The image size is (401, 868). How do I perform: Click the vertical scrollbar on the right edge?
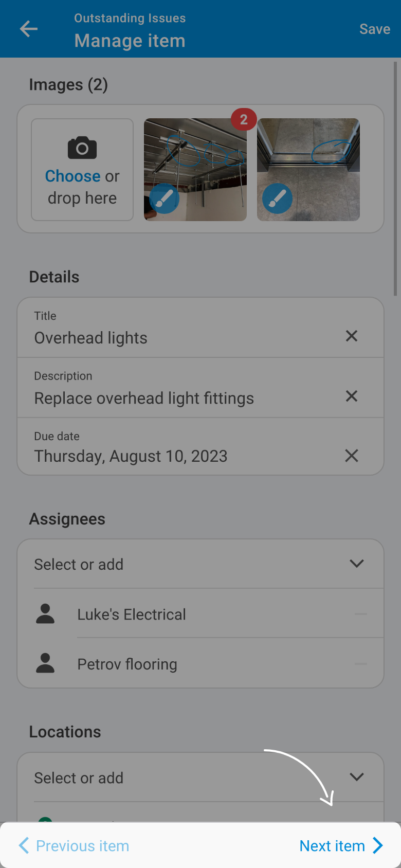click(x=395, y=180)
